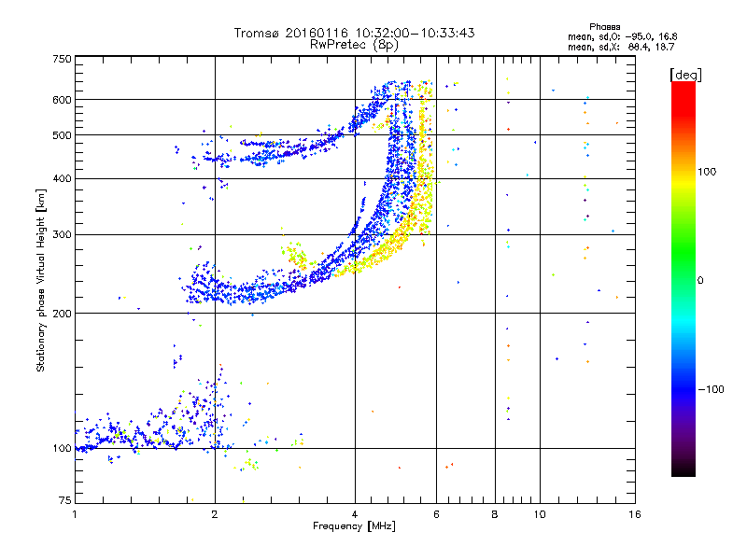Click the 'mean, sd,O: -95.0, 16.8' statistic

point(622,37)
